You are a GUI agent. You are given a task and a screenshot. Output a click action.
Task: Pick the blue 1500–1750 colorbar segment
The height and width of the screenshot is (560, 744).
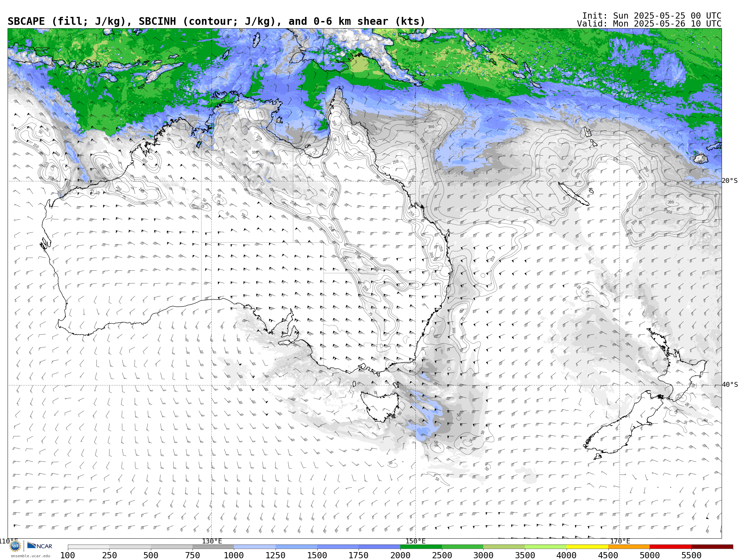(338, 547)
